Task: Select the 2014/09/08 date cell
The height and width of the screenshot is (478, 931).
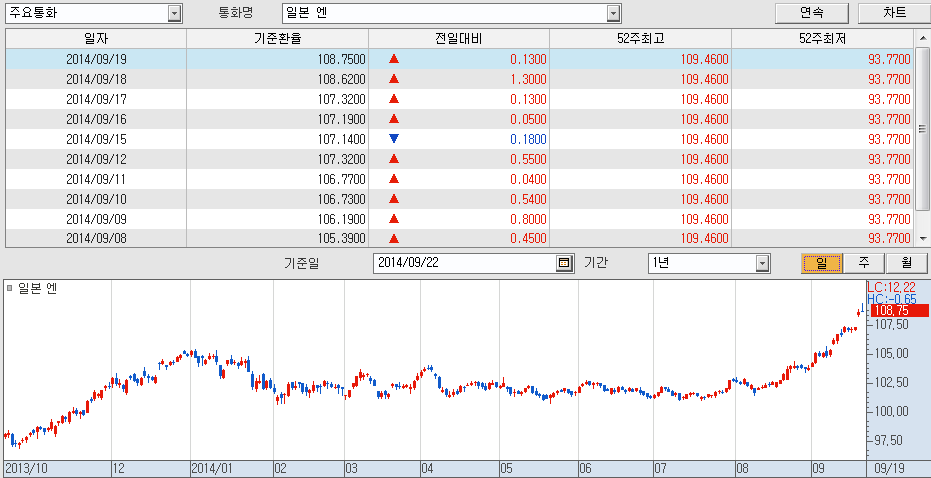Action: [96, 239]
